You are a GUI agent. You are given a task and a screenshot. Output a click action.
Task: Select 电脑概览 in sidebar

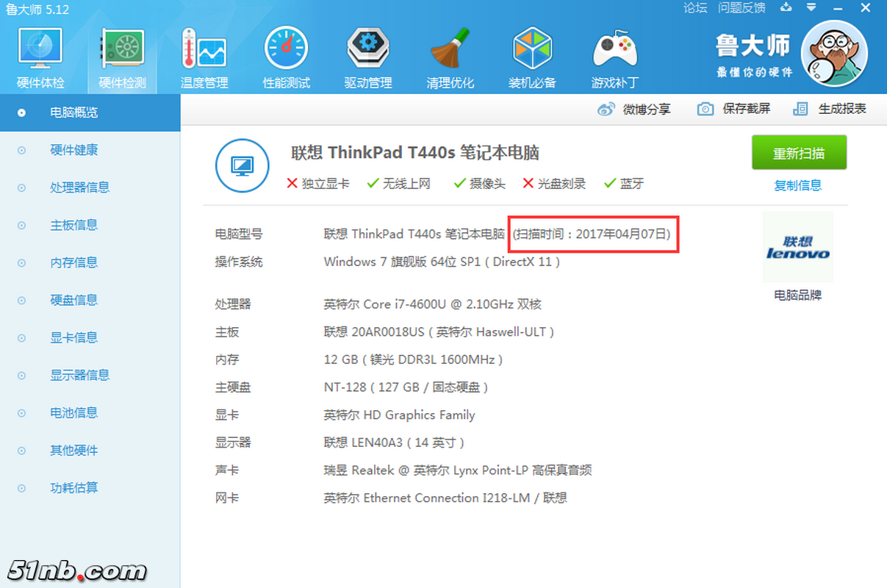point(90,112)
